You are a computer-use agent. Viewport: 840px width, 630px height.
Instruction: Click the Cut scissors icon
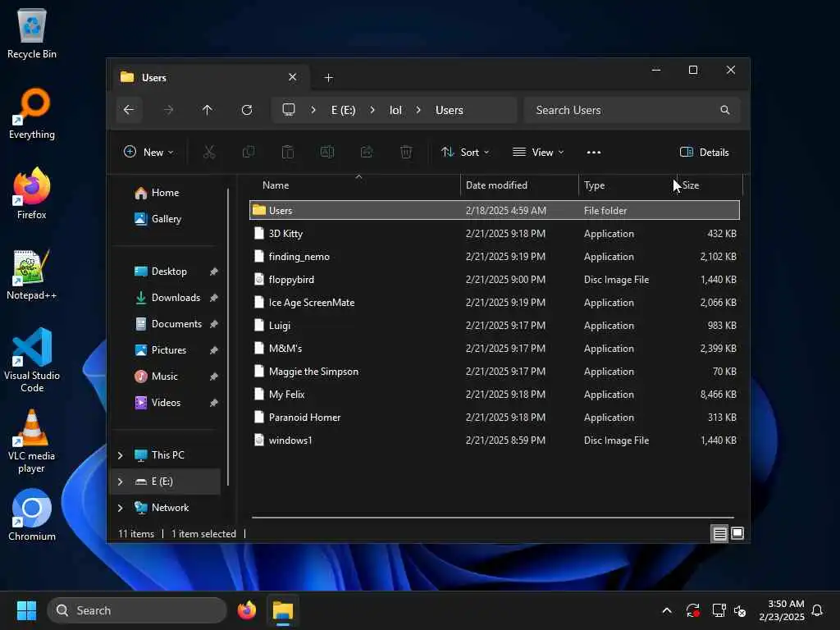[x=209, y=152]
